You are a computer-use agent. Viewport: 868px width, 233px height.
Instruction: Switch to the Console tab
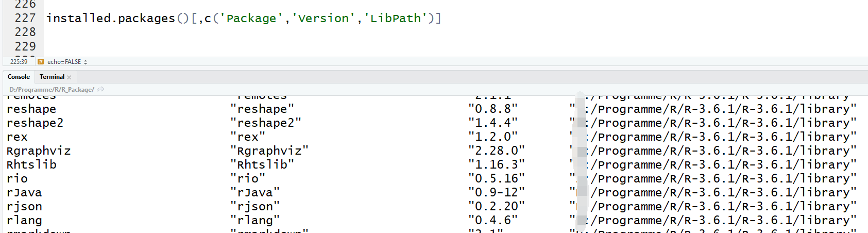point(19,77)
